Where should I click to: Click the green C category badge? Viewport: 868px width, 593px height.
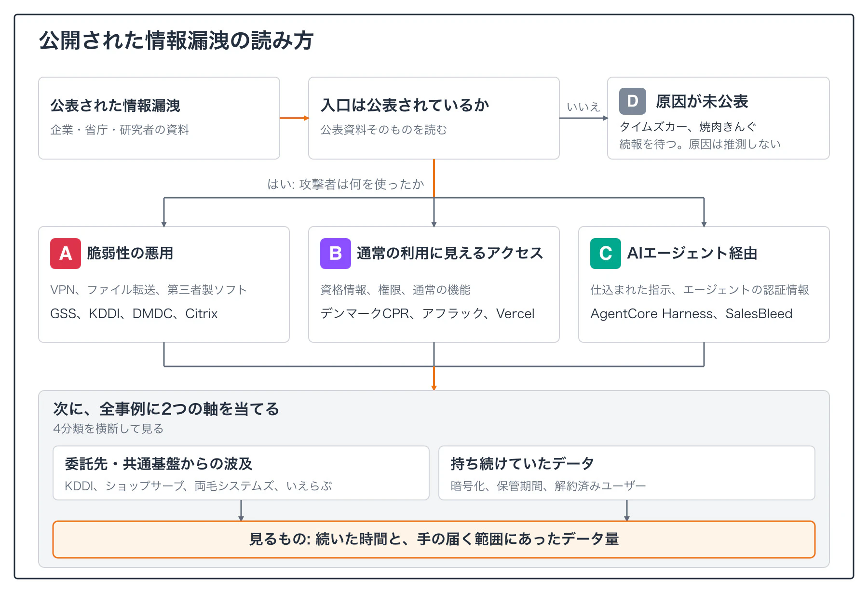click(606, 253)
